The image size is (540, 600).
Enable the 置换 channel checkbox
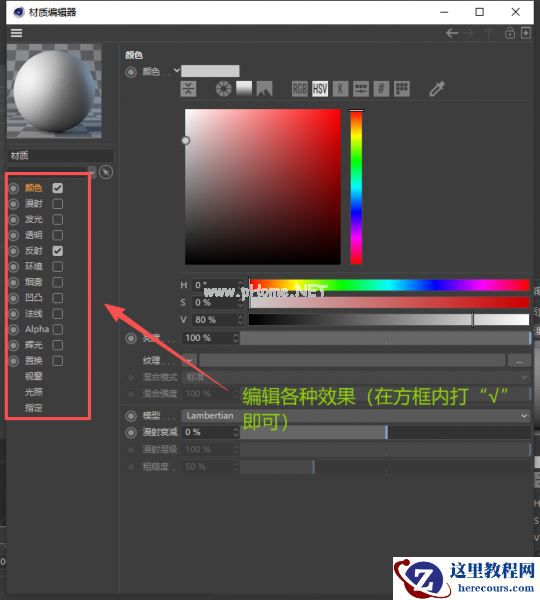click(58, 361)
